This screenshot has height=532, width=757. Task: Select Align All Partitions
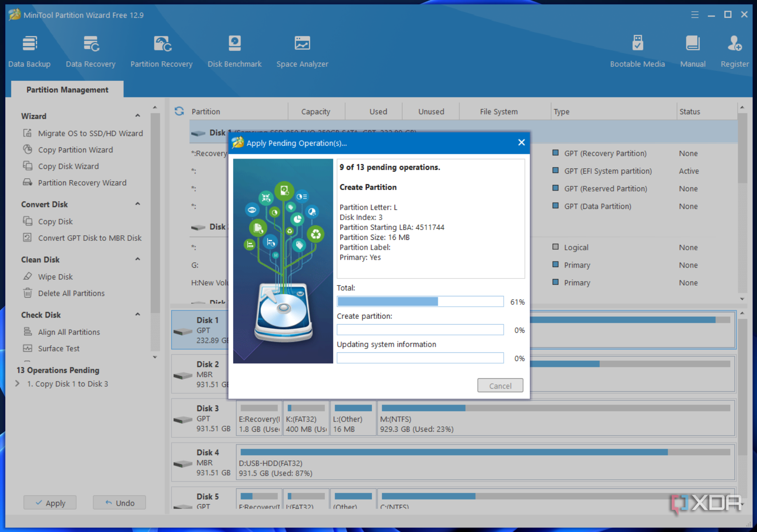(x=62, y=332)
